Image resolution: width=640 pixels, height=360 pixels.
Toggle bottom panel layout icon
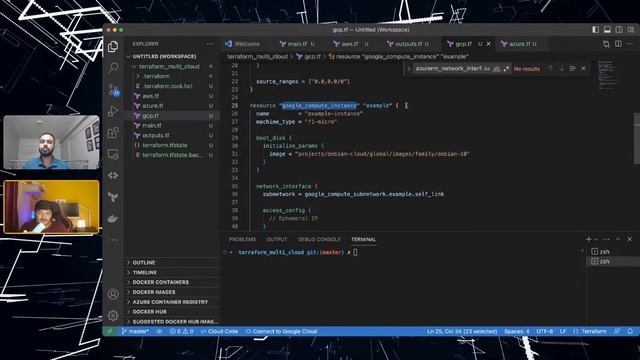click(x=607, y=29)
